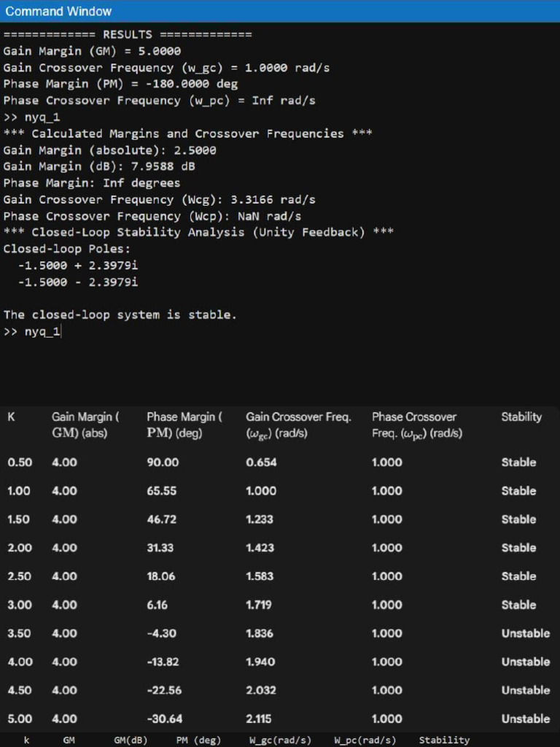560x747 pixels.
Task: Select pole '-1.5000 - 2.3979i'
Action: pos(77,282)
